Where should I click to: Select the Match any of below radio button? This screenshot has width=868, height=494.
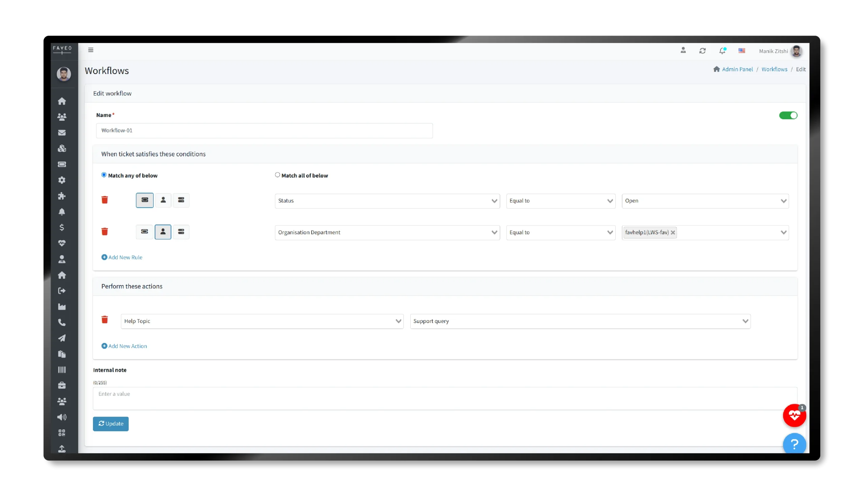pyautogui.click(x=104, y=174)
